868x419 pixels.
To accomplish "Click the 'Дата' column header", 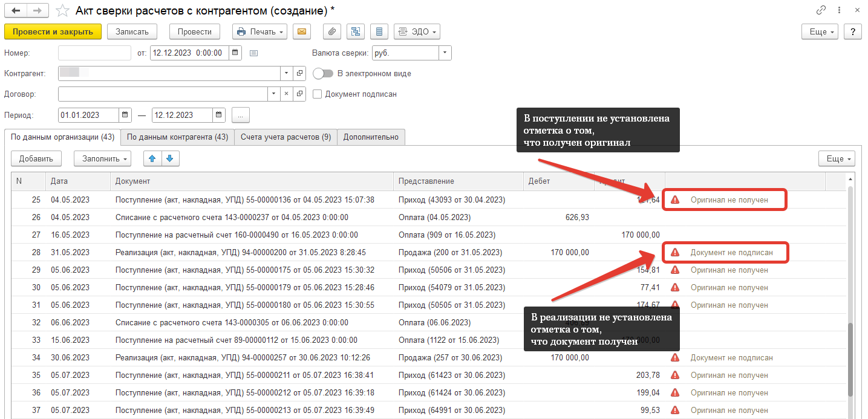I will [77, 181].
